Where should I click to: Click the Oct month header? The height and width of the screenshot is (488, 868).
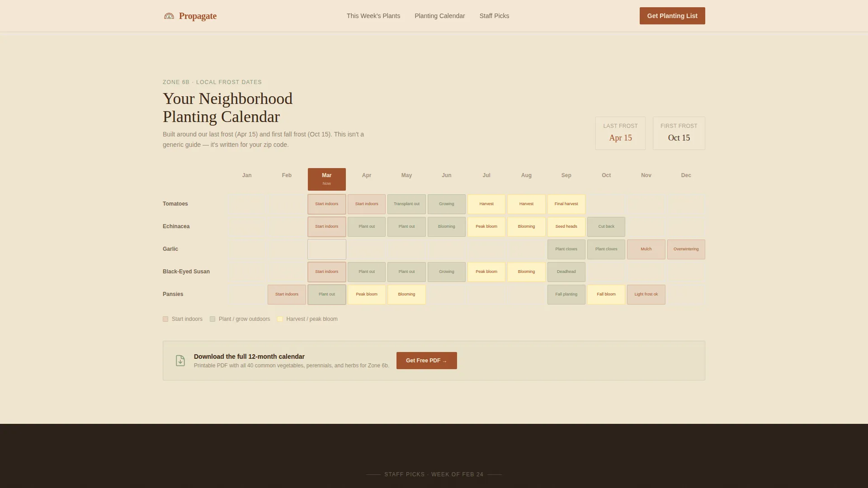click(x=606, y=175)
